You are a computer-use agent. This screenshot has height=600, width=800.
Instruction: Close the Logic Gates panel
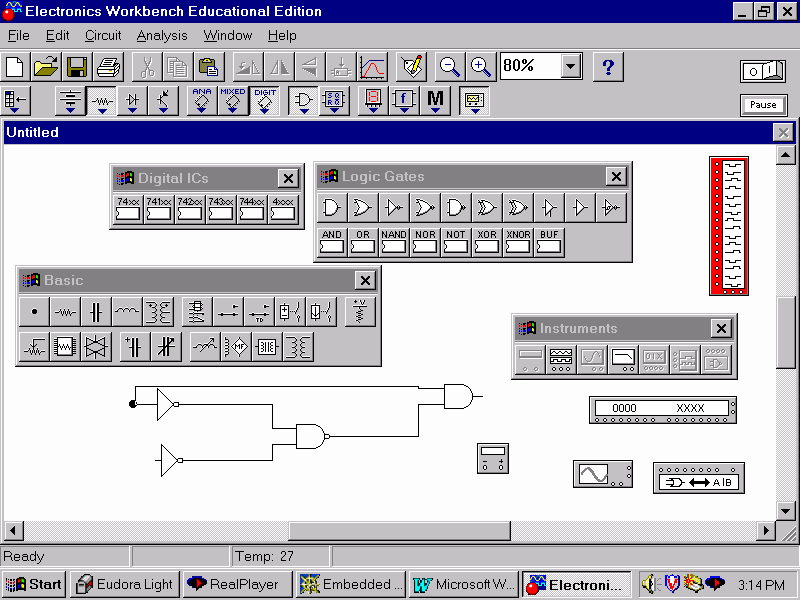(616, 177)
